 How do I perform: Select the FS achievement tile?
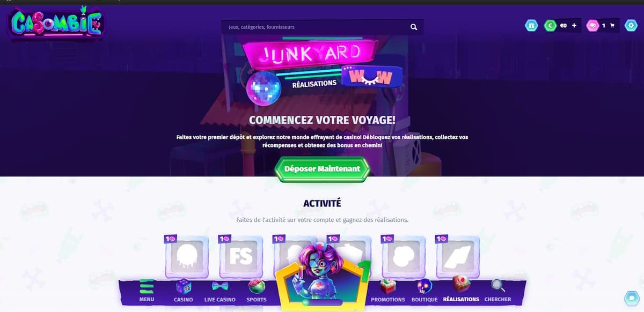pyautogui.click(x=240, y=256)
